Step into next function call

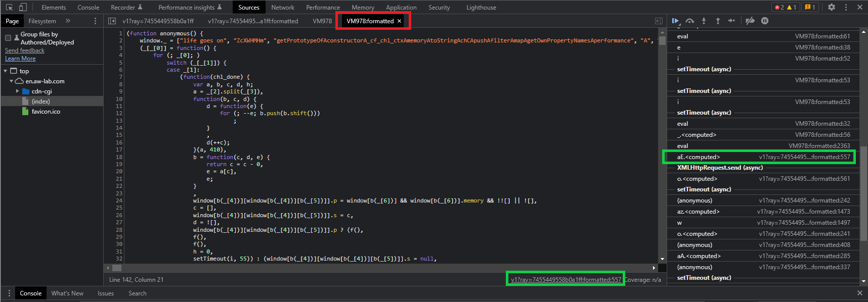pyautogui.click(x=704, y=21)
